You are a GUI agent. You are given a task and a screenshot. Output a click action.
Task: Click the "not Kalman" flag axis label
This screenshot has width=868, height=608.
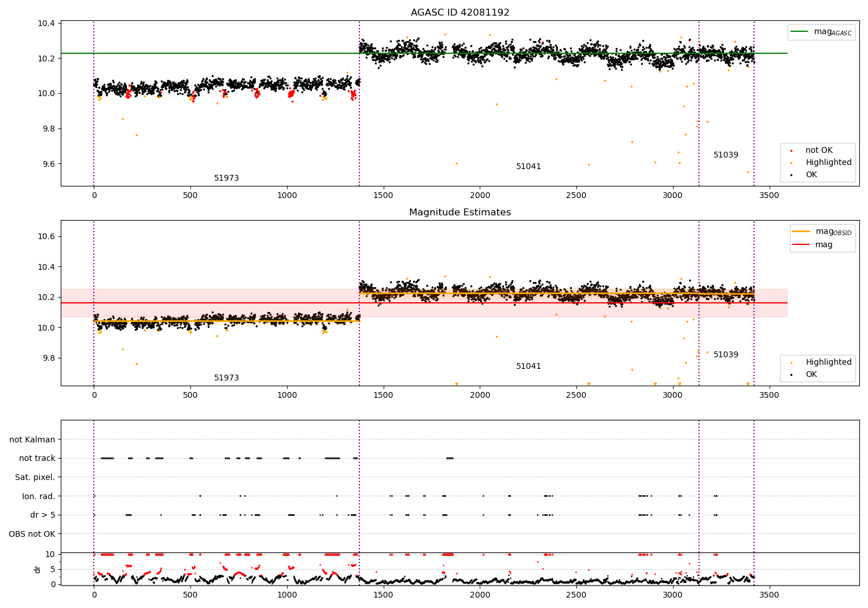coord(32,440)
